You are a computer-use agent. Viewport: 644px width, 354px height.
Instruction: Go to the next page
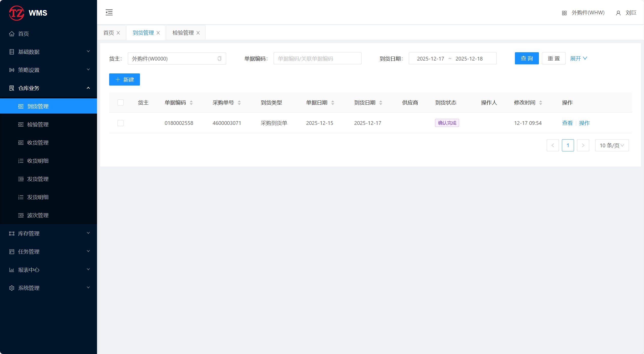[583, 145]
